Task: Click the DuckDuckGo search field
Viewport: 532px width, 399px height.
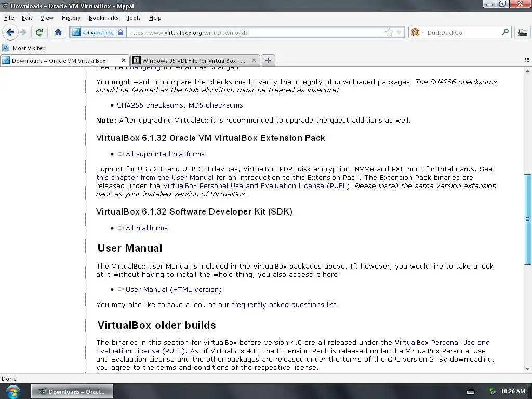Action: (x=463, y=33)
